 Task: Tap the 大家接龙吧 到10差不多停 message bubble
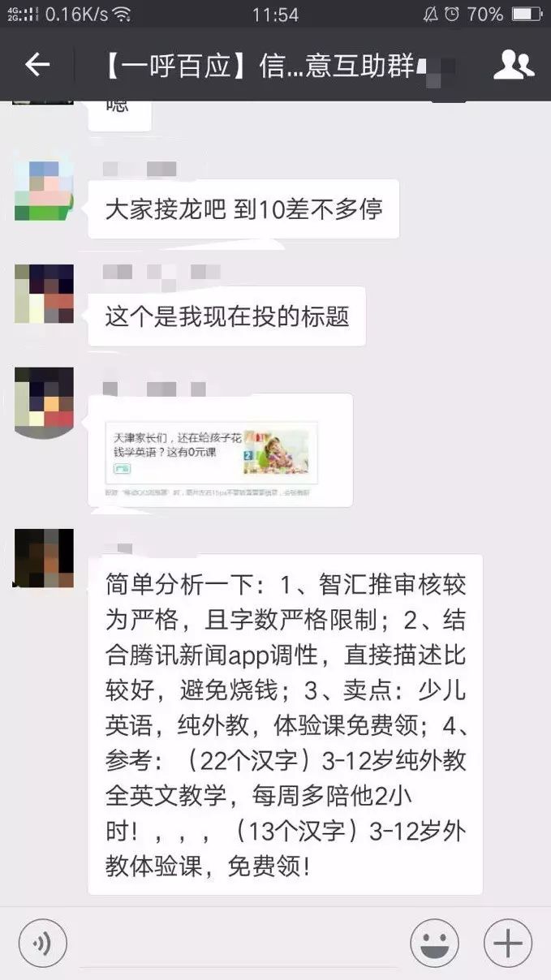click(243, 209)
